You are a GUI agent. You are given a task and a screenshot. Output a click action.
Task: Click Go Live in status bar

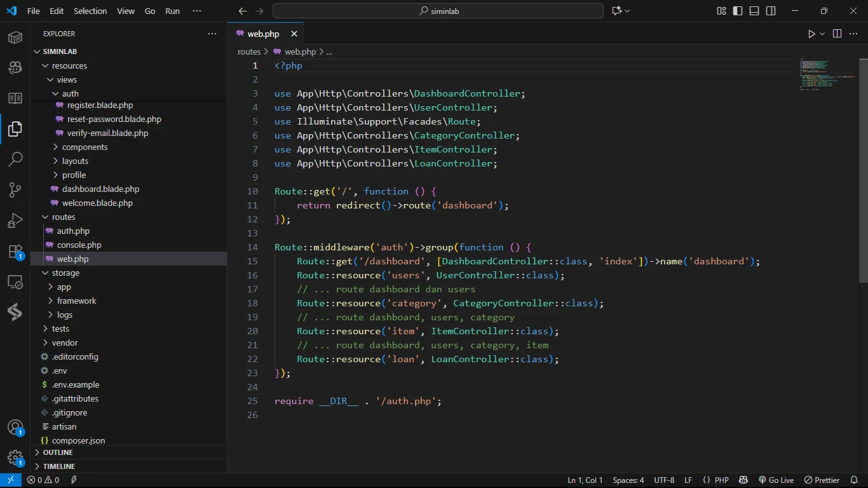(776, 480)
